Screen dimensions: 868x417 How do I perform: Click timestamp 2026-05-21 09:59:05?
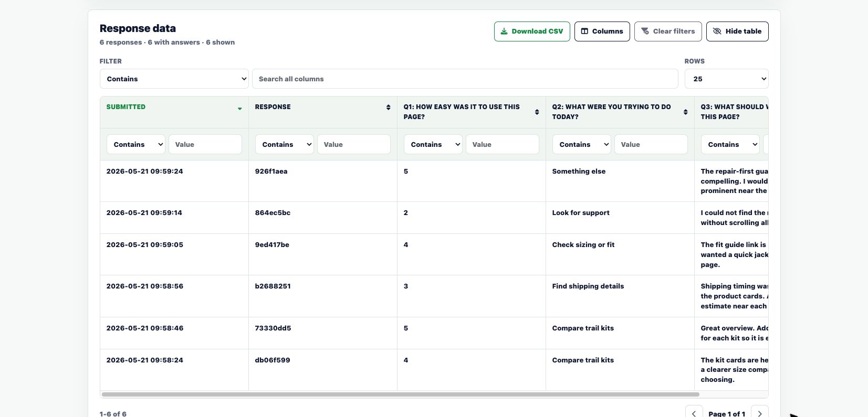[x=144, y=245]
